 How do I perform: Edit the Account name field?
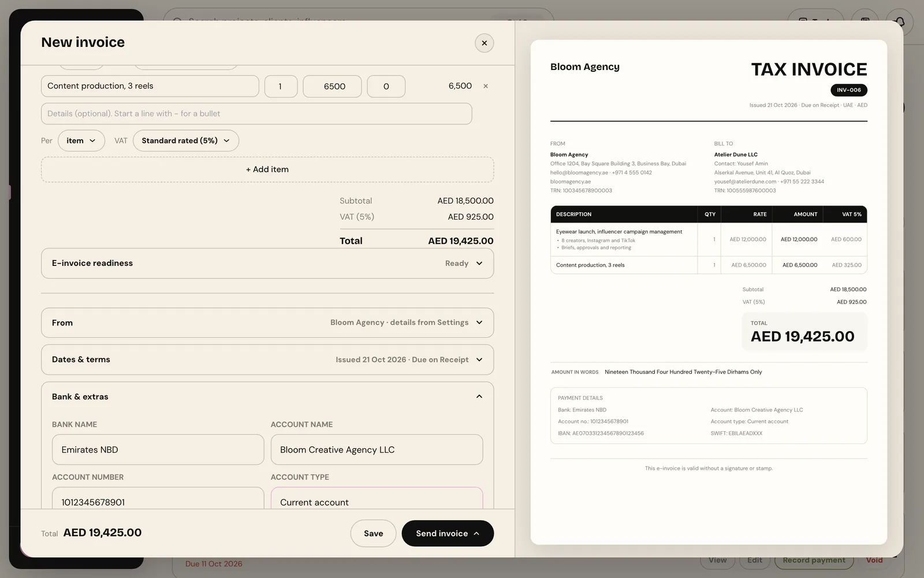point(377,450)
